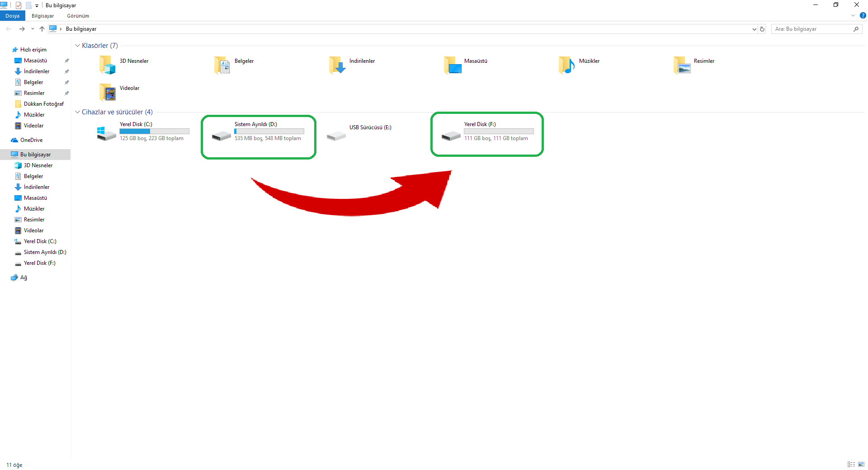Click the computer icon in the address bar
This screenshot has width=868, height=470.
[x=53, y=29]
